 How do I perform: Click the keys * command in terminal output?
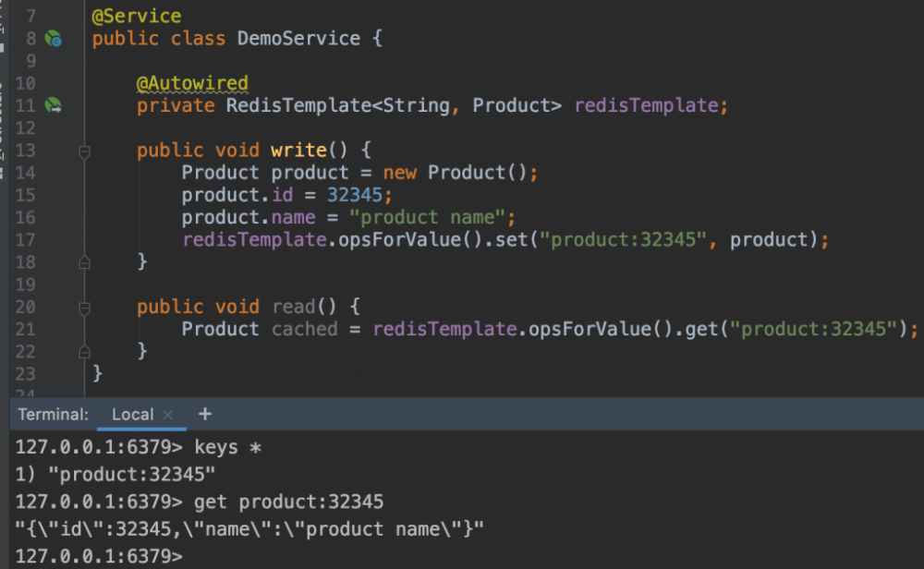(x=225, y=447)
